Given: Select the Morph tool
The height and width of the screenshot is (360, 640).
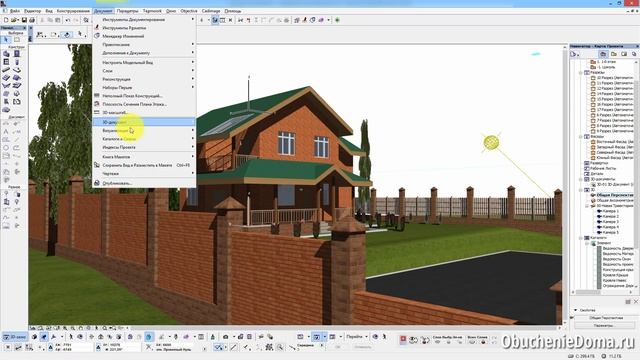Looking at the screenshot, I should (17, 94).
